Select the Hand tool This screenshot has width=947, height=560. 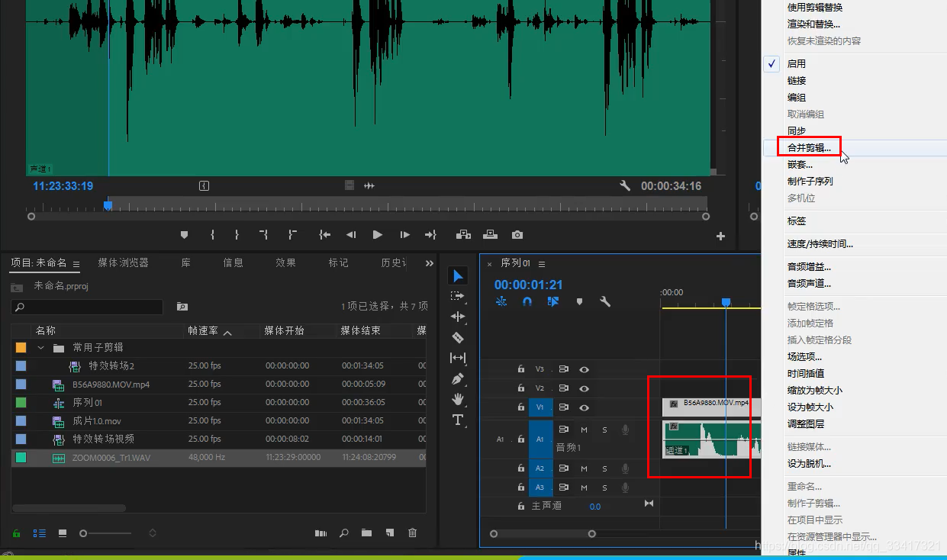click(x=458, y=399)
